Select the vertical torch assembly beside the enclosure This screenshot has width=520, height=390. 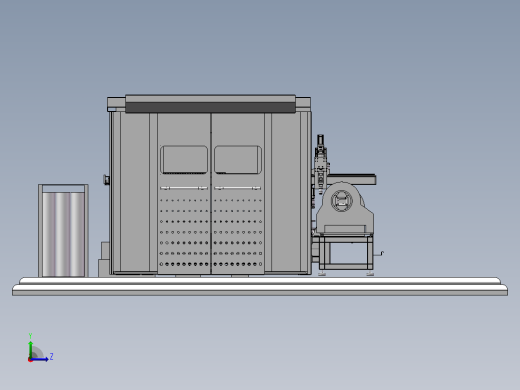320,164
